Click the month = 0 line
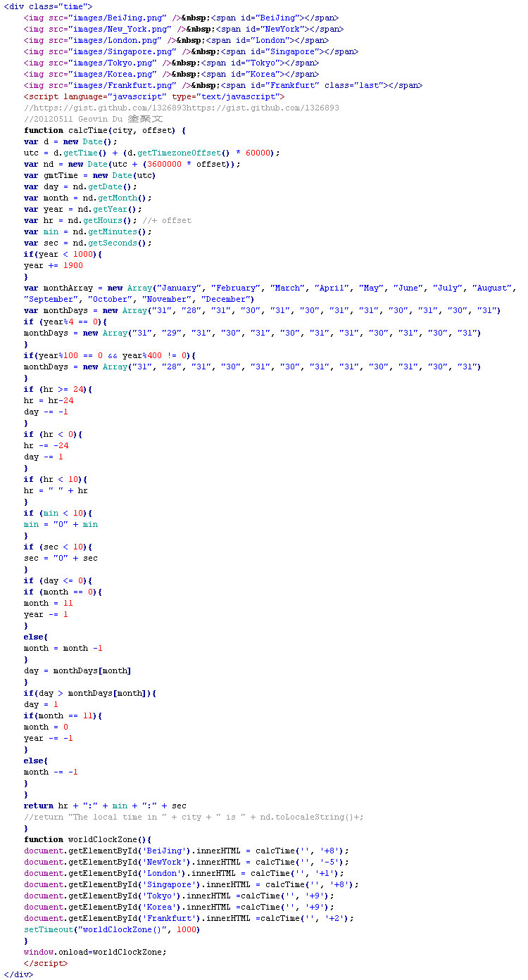The width and height of the screenshot is (528, 980). click(46, 727)
